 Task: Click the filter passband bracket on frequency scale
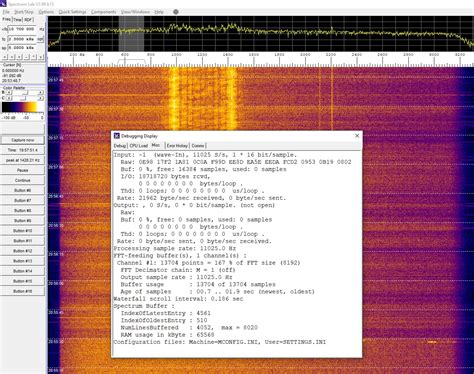pyautogui.click(x=132, y=62)
